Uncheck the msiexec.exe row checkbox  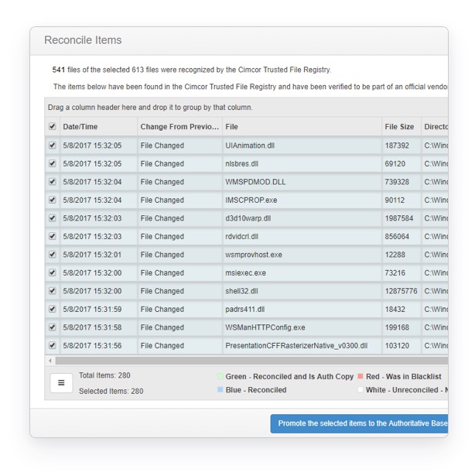[x=53, y=273]
